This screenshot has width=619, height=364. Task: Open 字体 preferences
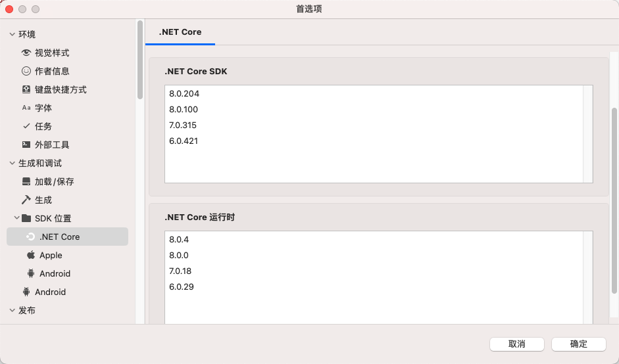[43, 108]
